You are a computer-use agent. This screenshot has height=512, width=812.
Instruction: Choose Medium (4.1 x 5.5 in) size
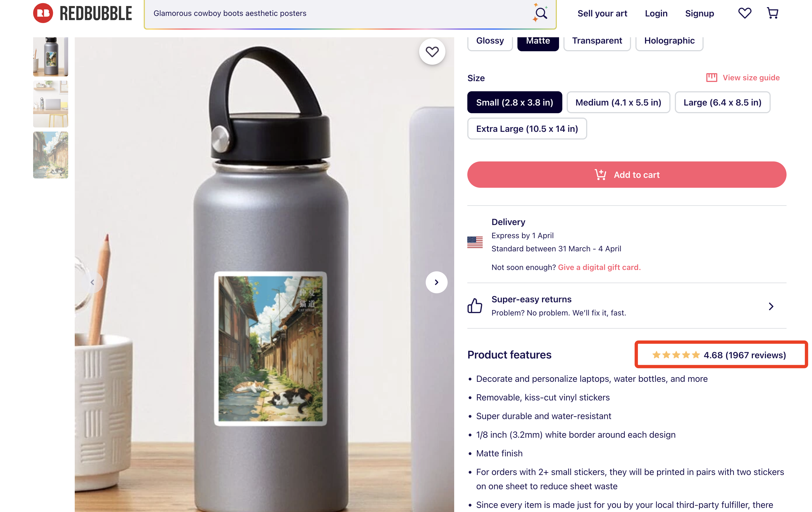click(x=618, y=102)
